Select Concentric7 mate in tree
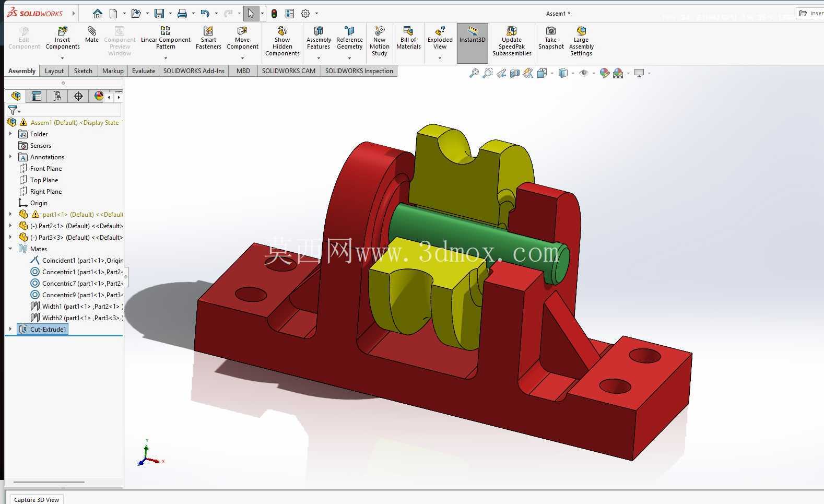 tap(76, 283)
